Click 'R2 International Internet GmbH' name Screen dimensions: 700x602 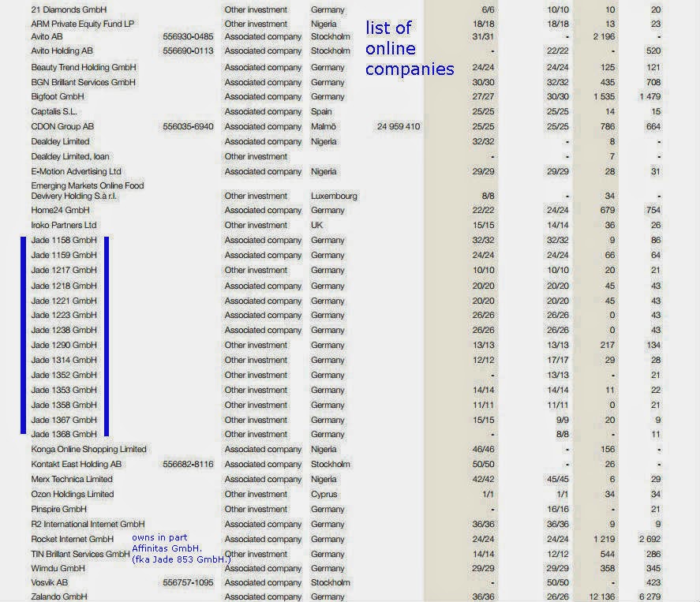coord(88,525)
